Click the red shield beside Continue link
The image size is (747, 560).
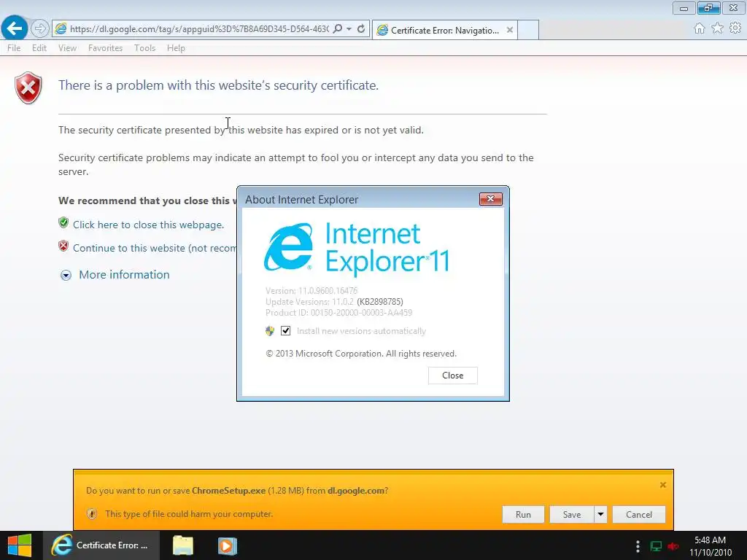click(63, 246)
